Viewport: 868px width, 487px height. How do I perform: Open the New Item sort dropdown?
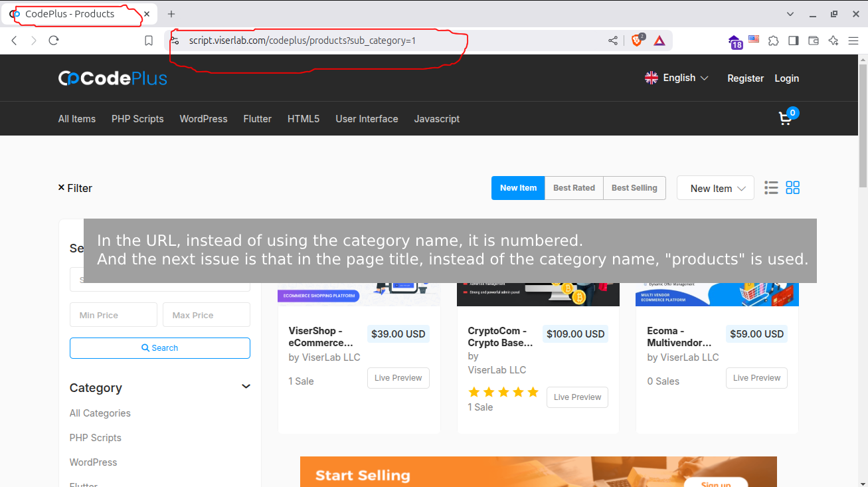coord(715,188)
